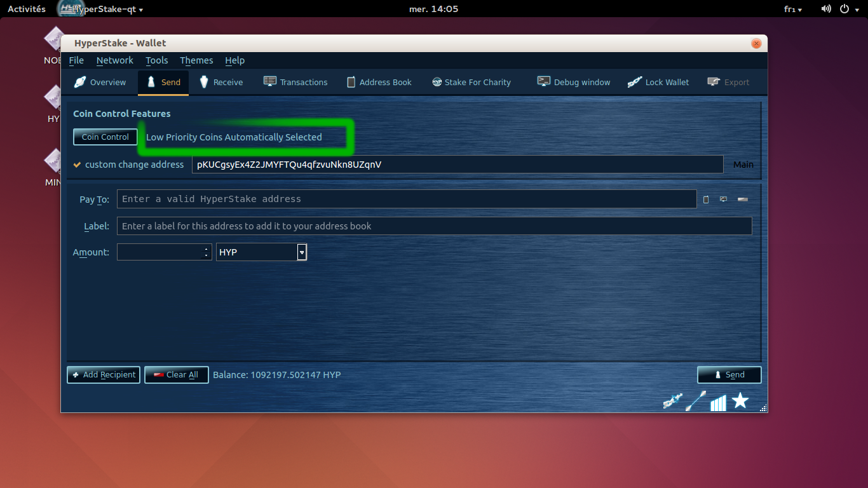Show the Transactions list
The height and width of the screenshot is (488, 868).
pos(295,83)
